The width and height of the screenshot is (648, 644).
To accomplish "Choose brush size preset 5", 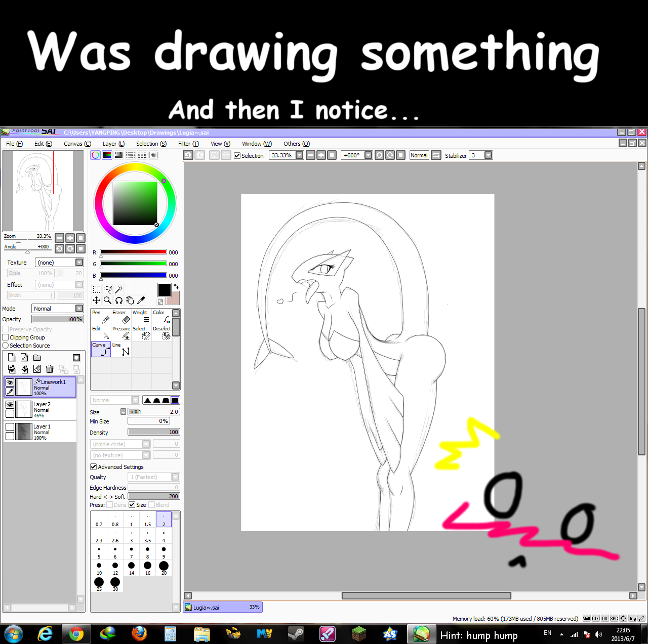I will coord(99,552).
